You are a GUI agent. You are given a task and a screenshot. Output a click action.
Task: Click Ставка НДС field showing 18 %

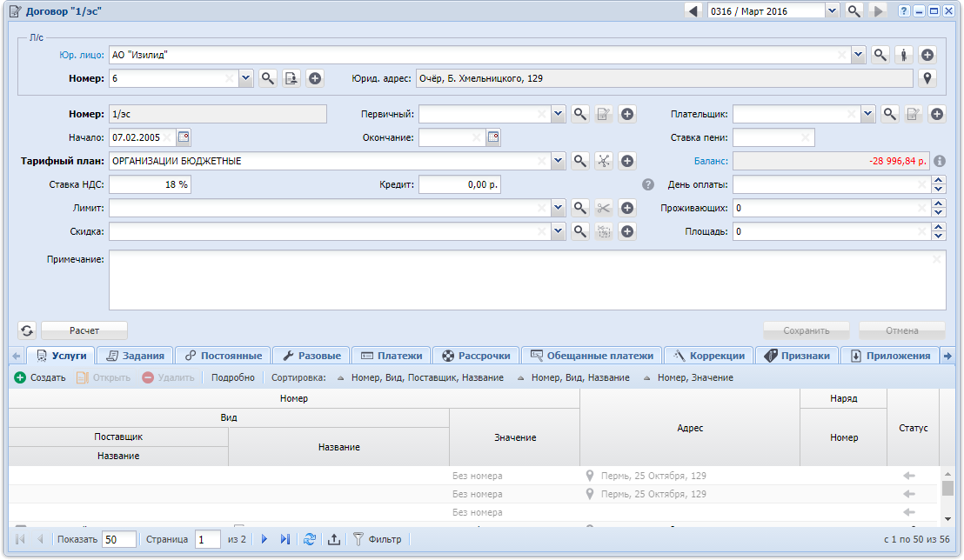150,184
